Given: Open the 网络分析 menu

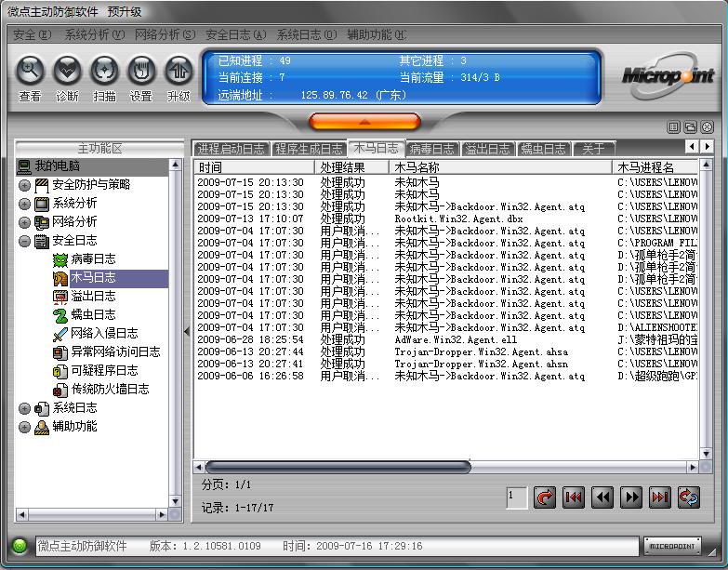Looking at the screenshot, I should (x=165, y=34).
